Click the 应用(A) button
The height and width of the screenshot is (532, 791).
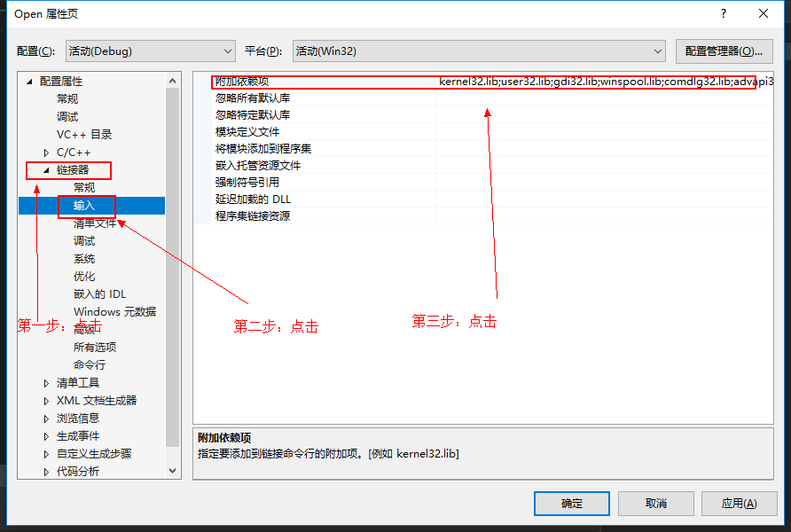click(x=739, y=504)
